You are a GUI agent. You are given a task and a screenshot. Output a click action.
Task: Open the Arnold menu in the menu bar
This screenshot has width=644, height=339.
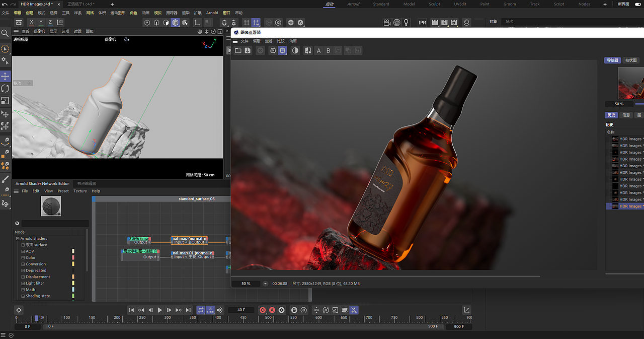(212, 13)
